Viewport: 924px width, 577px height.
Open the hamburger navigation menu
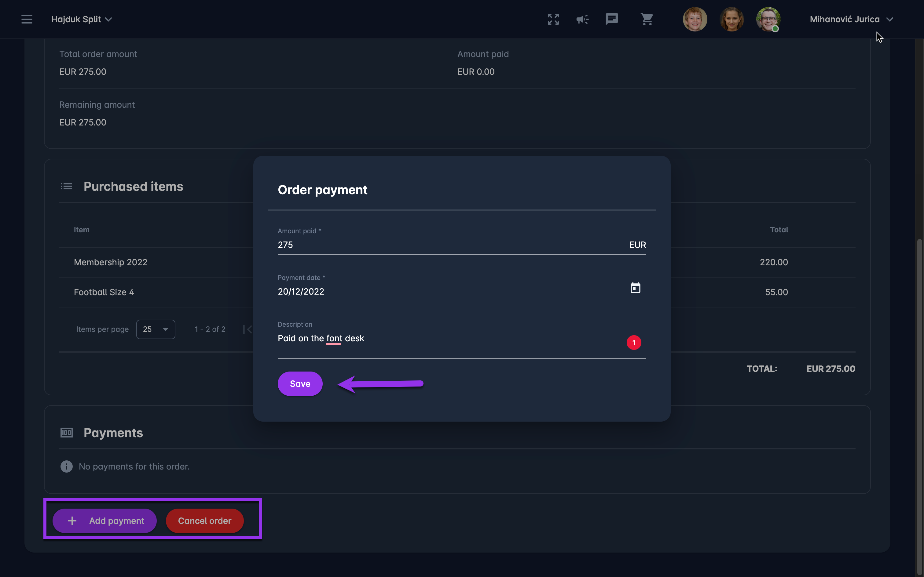pos(27,19)
